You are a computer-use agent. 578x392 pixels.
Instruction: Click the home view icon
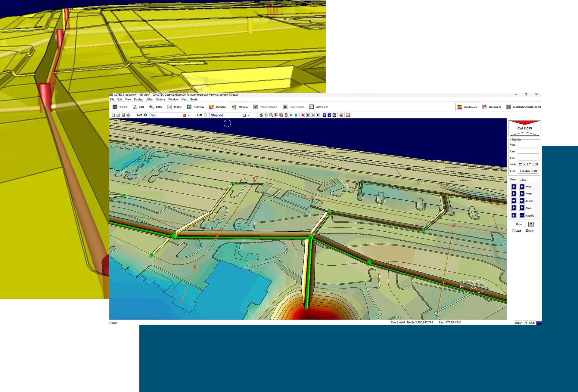261,115
